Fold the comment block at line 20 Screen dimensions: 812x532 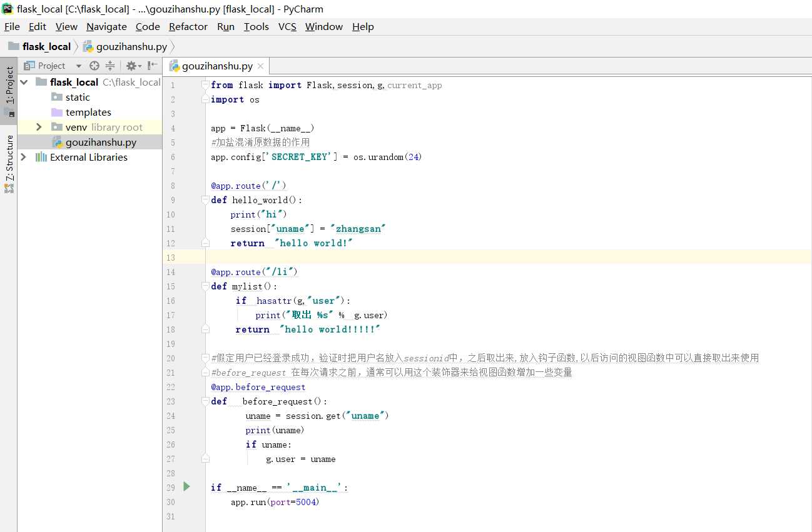[205, 358]
